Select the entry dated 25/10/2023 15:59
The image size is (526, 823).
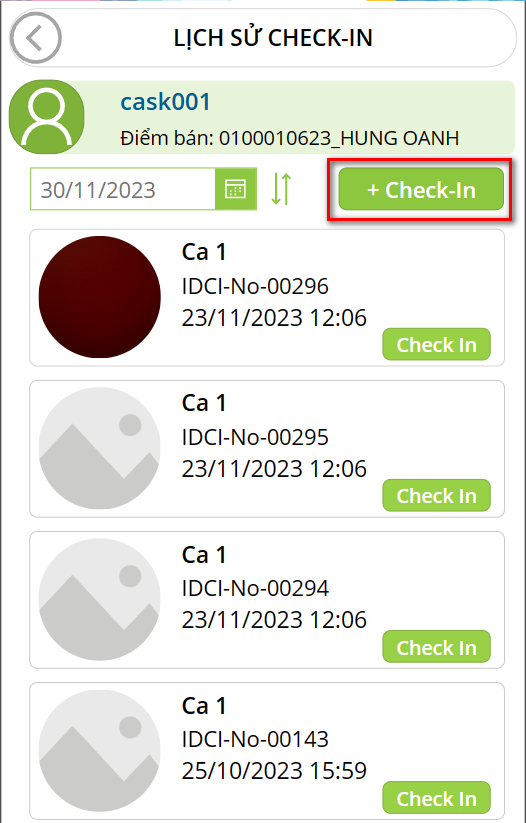click(267, 751)
